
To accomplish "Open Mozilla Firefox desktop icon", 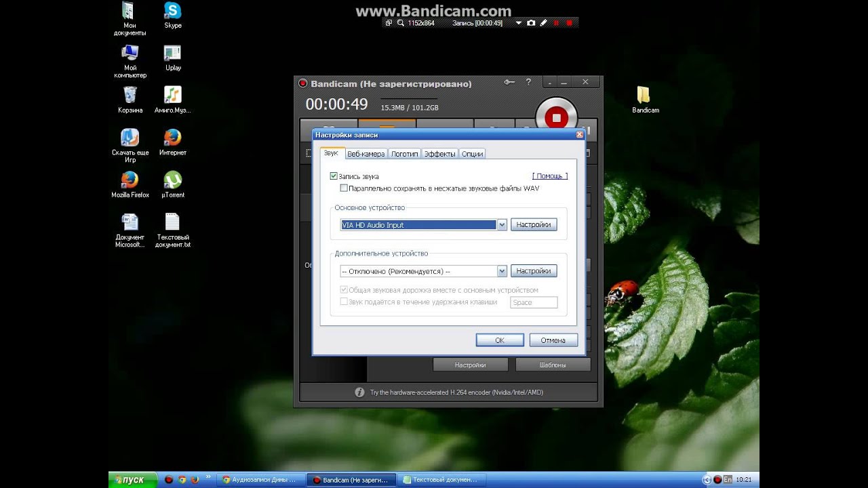I will pyautogui.click(x=130, y=184).
